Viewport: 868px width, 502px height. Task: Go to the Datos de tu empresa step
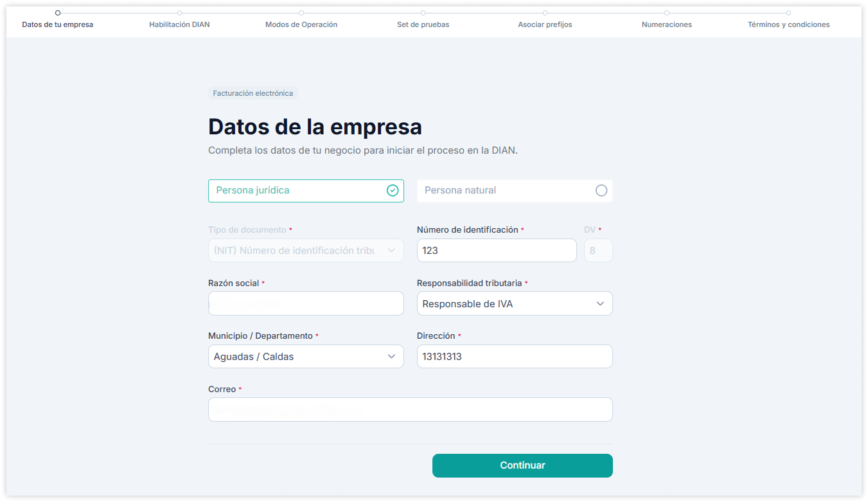click(58, 24)
